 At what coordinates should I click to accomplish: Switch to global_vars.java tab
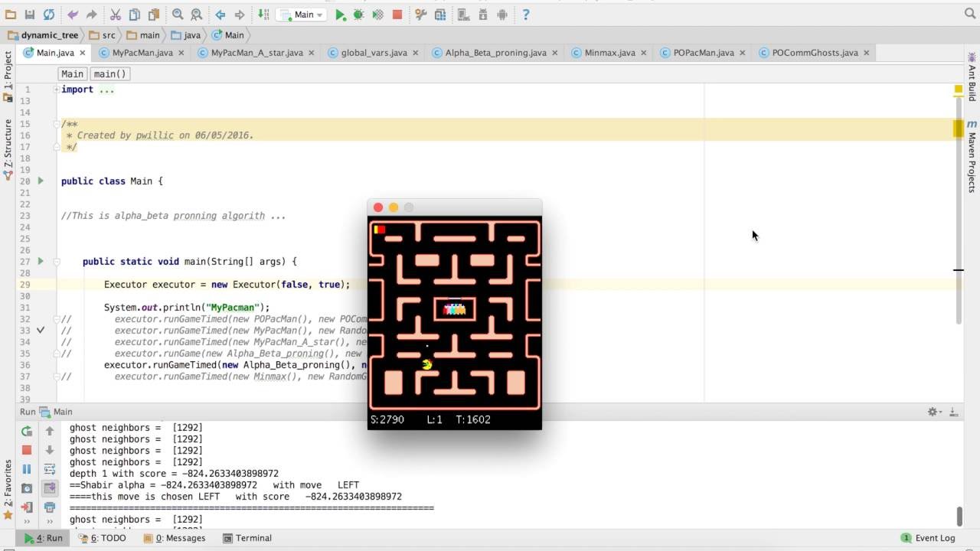pyautogui.click(x=374, y=53)
